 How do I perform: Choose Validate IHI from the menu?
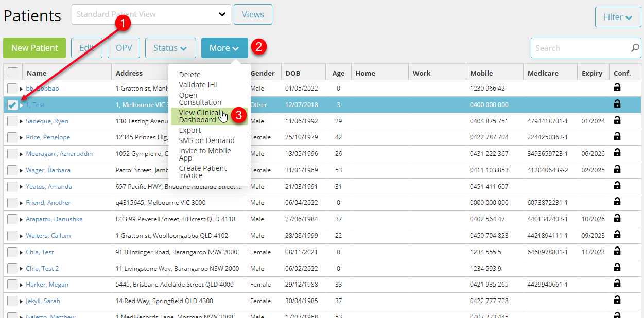point(198,85)
